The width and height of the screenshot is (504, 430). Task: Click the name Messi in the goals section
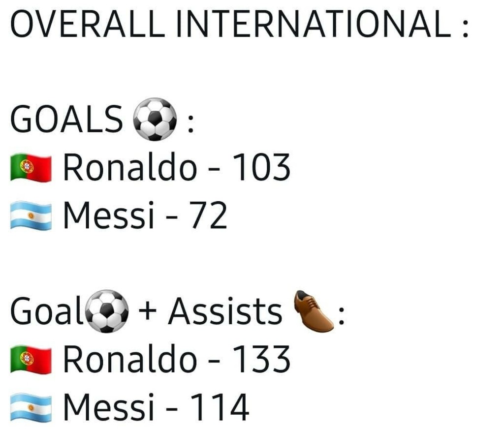coord(109,215)
